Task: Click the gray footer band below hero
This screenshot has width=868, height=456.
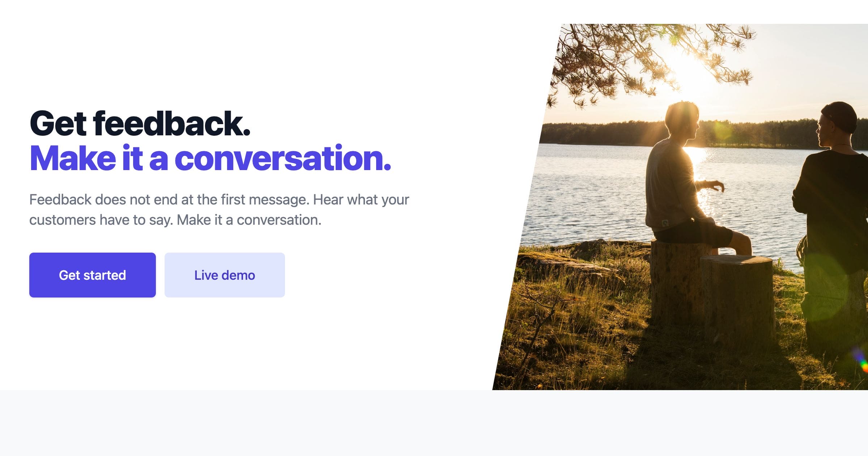Action: [x=434, y=423]
